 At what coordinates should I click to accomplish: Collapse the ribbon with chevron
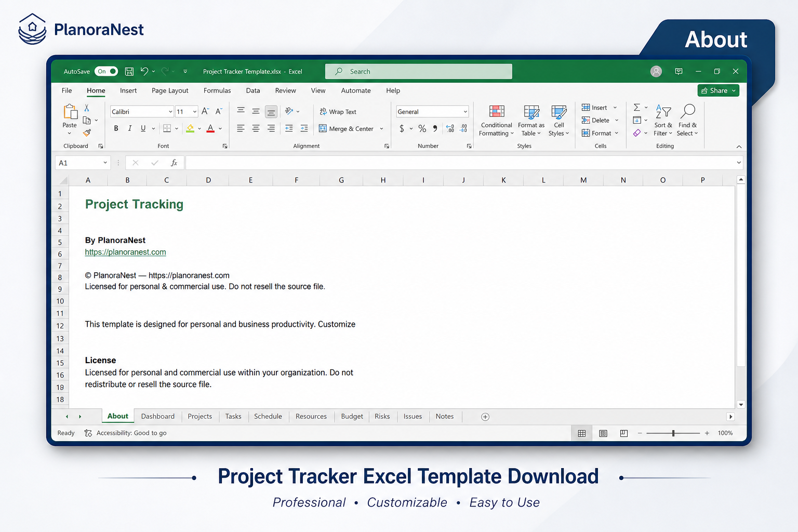[739, 147]
